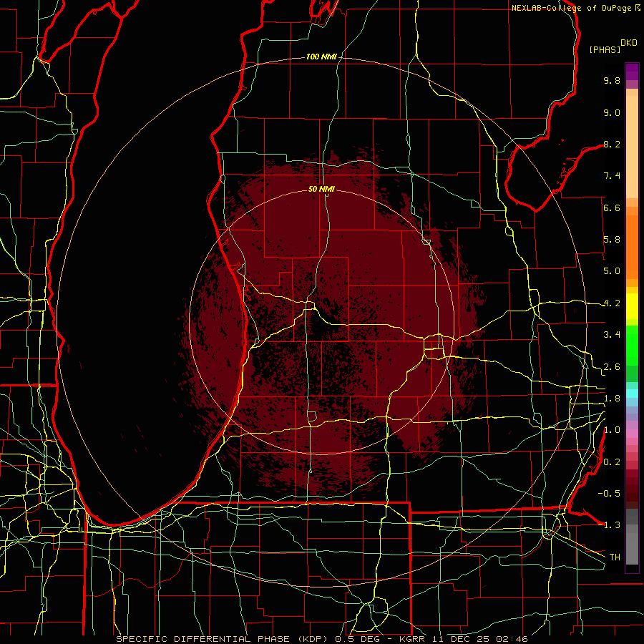The width and height of the screenshot is (644, 644).
Task: Click the DKD label above the legend
Action: 629,43
